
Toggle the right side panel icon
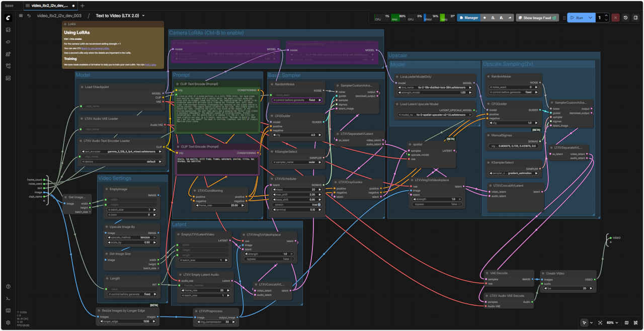point(635,18)
